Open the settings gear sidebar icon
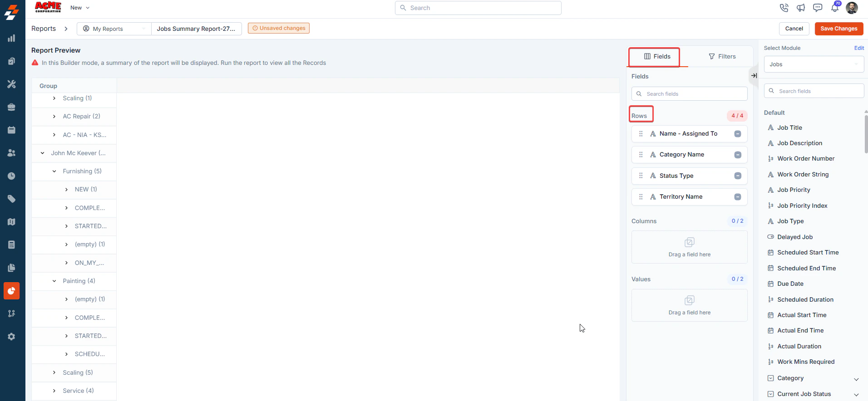The width and height of the screenshot is (868, 401). 11,337
